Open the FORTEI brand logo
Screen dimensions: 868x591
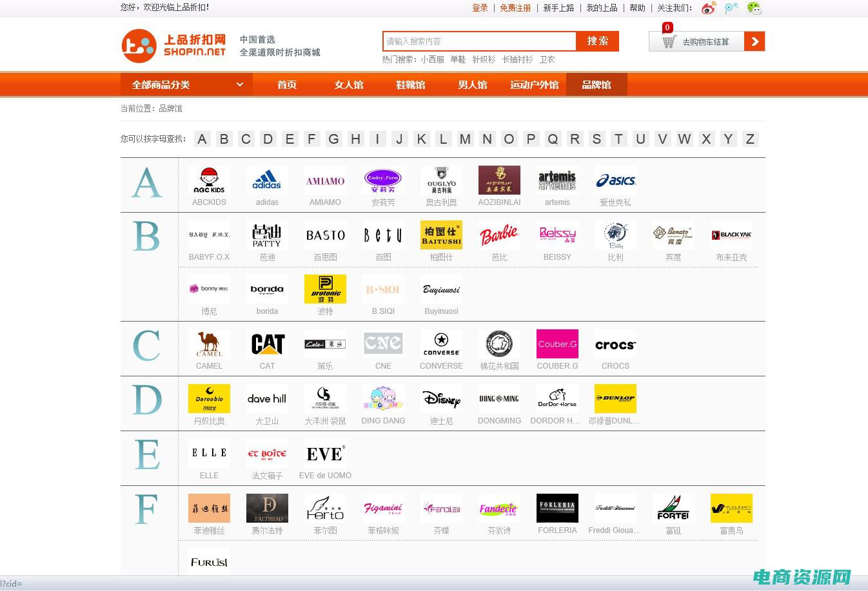tap(673, 509)
